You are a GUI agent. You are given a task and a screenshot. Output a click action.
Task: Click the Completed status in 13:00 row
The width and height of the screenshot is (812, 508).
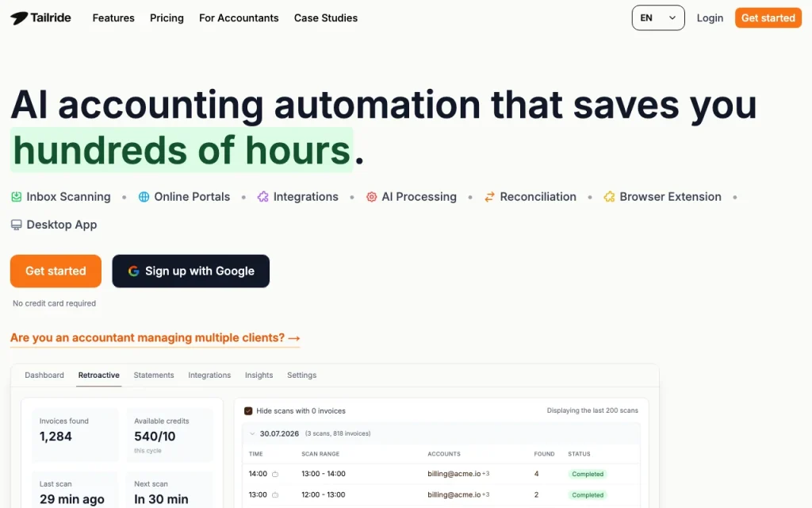coord(588,495)
